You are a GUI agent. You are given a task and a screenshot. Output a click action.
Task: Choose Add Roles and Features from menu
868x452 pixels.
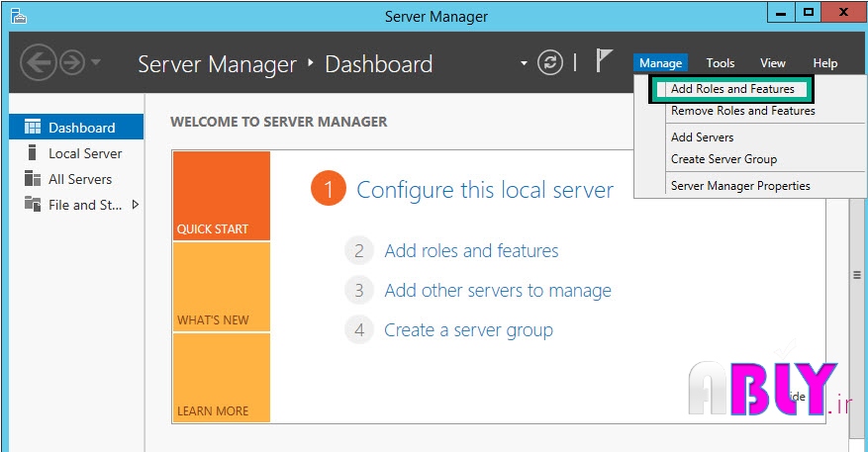click(731, 89)
